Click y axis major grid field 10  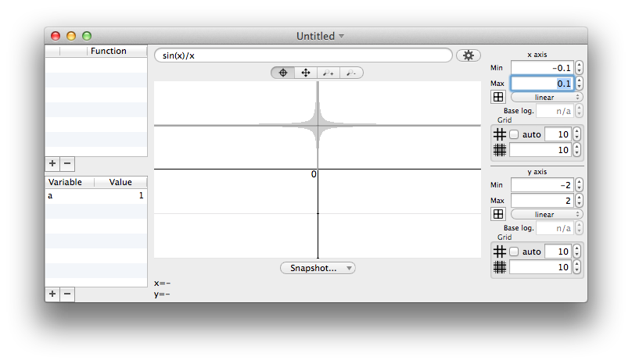coord(558,252)
